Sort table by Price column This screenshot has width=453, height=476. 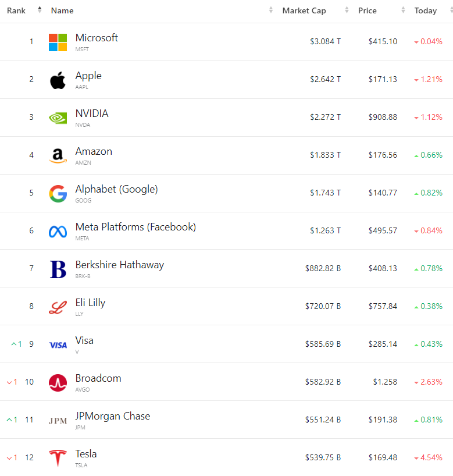[368, 10]
